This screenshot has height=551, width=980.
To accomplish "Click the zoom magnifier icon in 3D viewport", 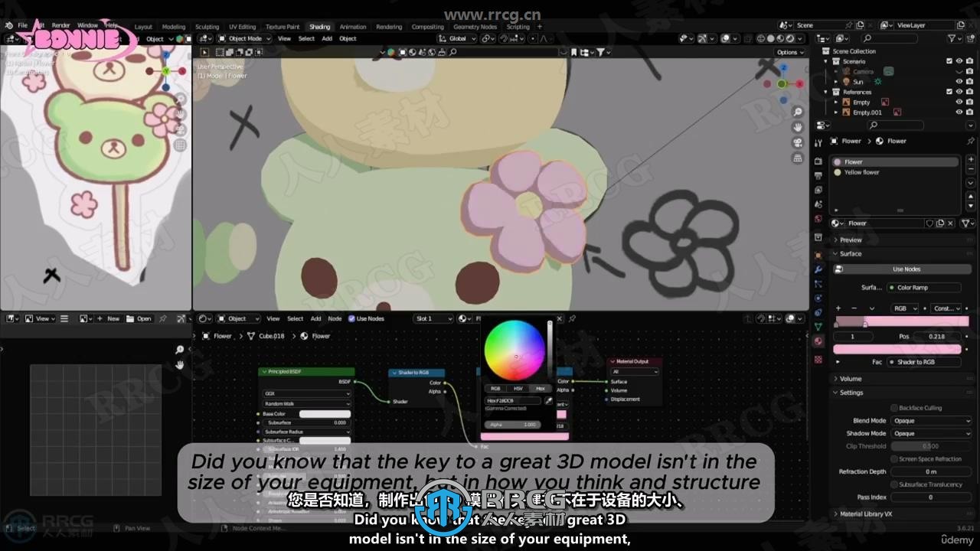I will [798, 112].
